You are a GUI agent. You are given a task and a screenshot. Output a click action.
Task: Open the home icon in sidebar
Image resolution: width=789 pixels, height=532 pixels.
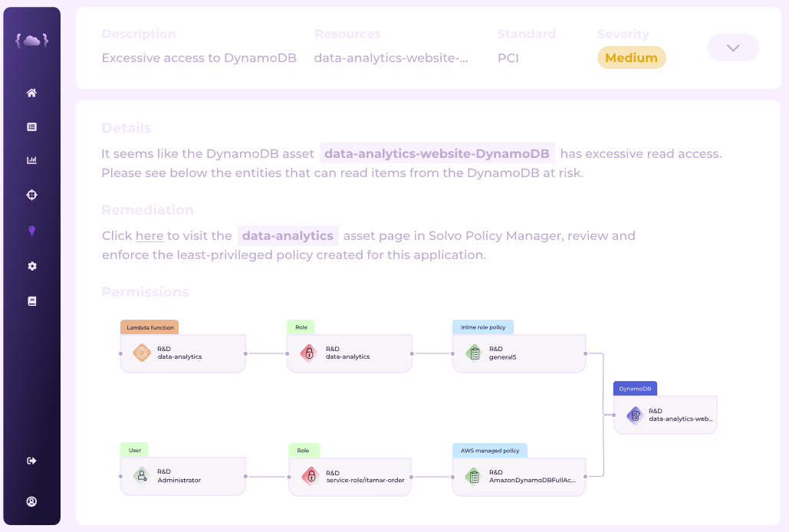coord(31,93)
